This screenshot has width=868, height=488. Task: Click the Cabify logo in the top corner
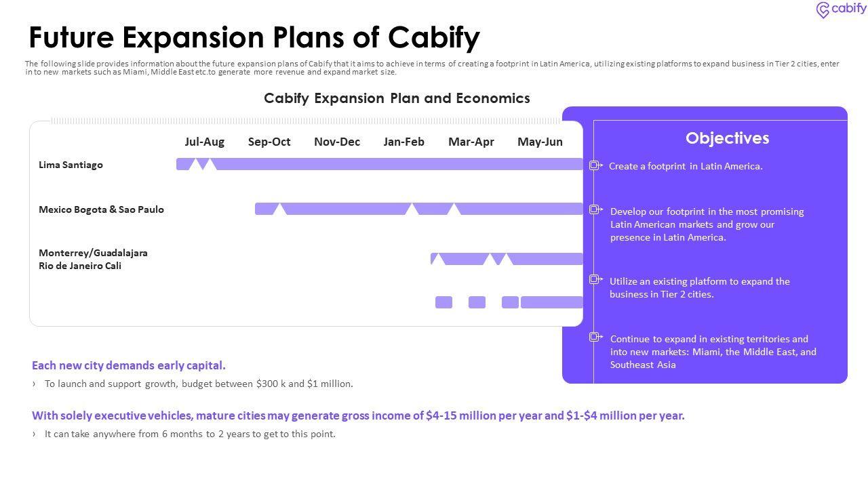pyautogui.click(x=841, y=9)
